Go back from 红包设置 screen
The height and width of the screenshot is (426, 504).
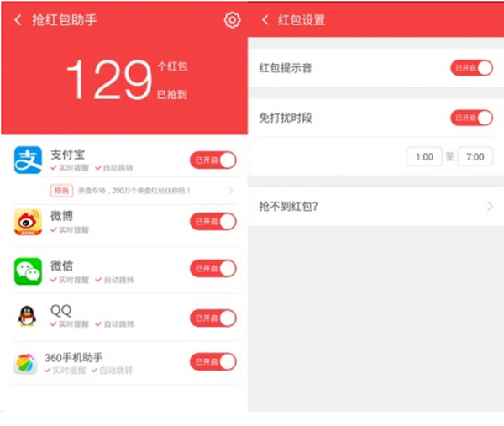tap(265, 20)
